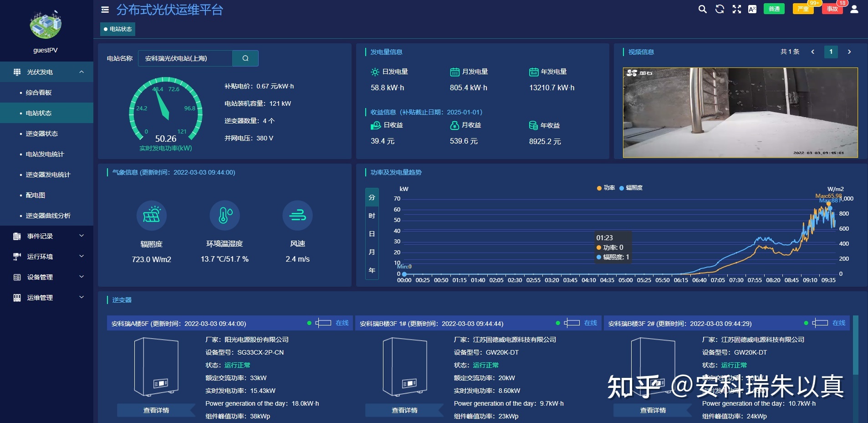Enter fullscreen using the fullscreen icon

tap(737, 9)
